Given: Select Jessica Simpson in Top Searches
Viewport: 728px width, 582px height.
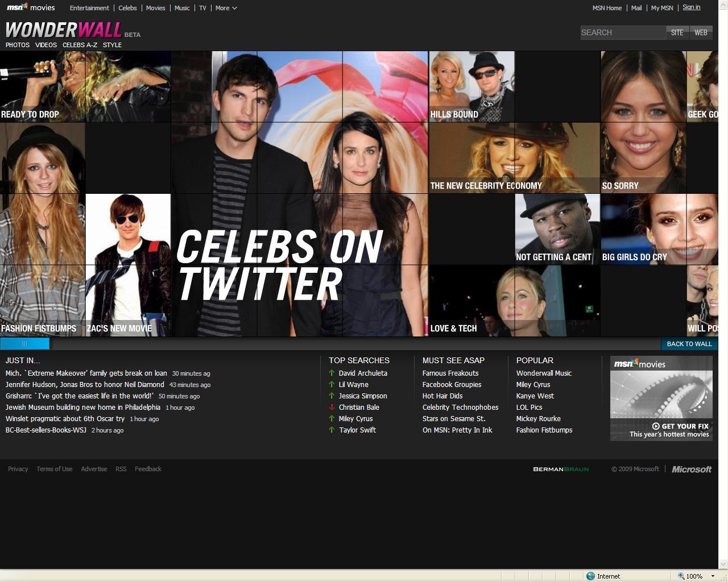Looking at the screenshot, I should pyautogui.click(x=363, y=396).
